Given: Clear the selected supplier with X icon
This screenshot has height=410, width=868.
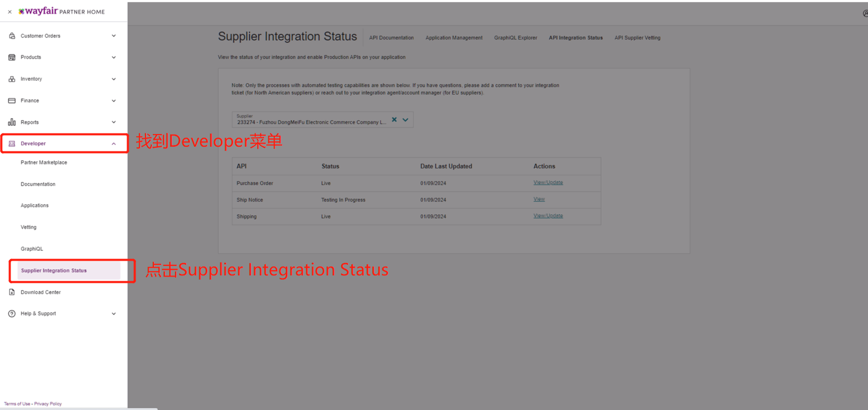Looking at the screenshot, I should [394, 120].
